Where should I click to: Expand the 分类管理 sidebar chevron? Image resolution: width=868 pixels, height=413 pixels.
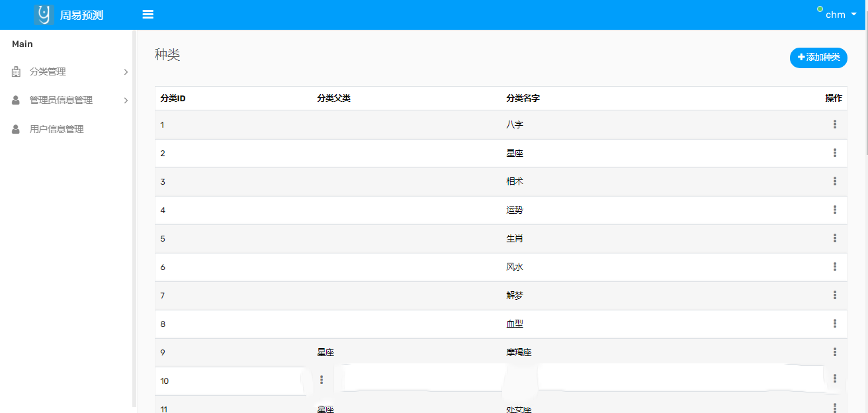point(126,72)
